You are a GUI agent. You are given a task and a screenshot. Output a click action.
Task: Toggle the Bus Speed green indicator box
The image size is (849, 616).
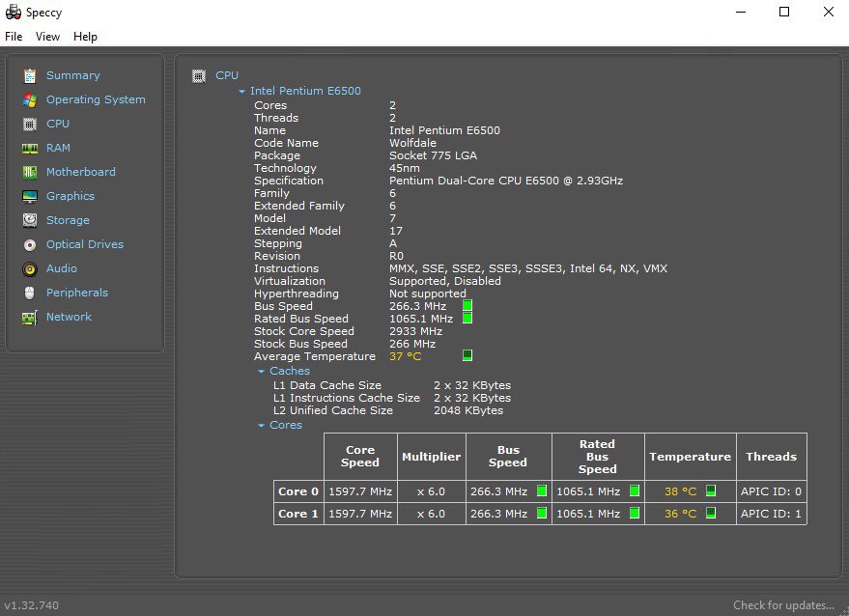click(467, 306)
